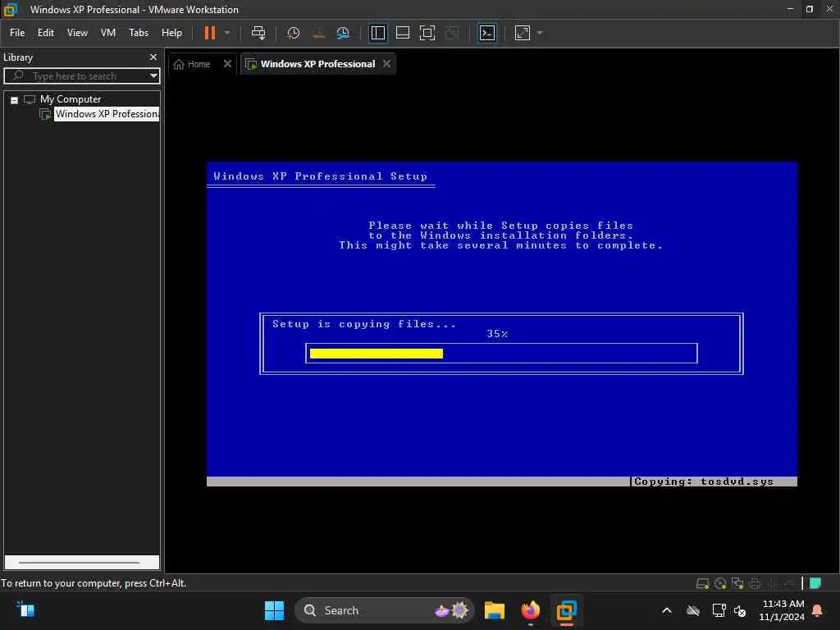Click the 'To return to your computer' status text
The image size is (840, 630).
[x=94, y=583]
